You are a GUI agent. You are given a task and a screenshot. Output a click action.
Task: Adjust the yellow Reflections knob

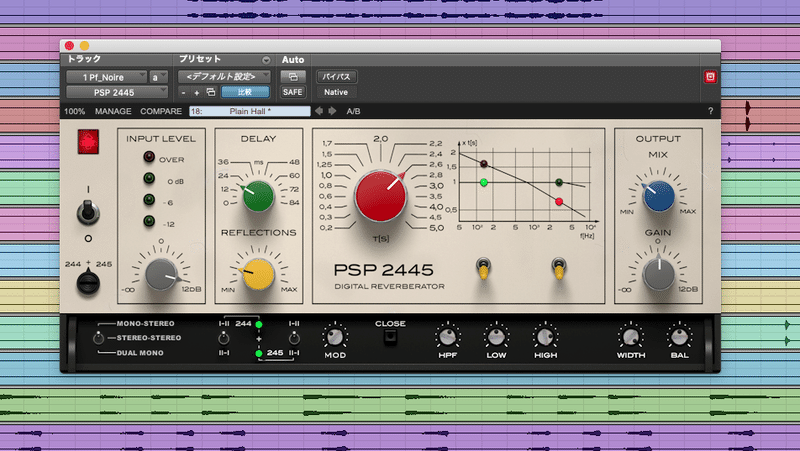[258, 274]
